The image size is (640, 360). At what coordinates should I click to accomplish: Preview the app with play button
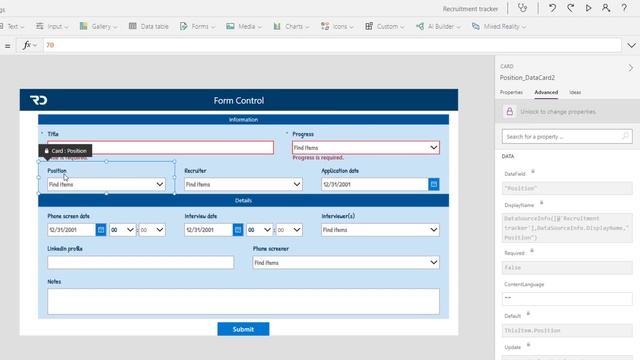tap(588, 8)
